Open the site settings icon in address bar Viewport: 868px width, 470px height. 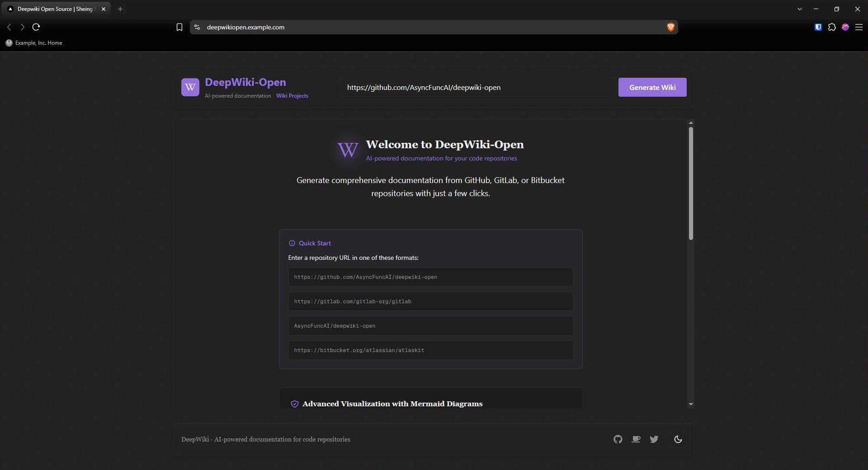click(197, 27)
